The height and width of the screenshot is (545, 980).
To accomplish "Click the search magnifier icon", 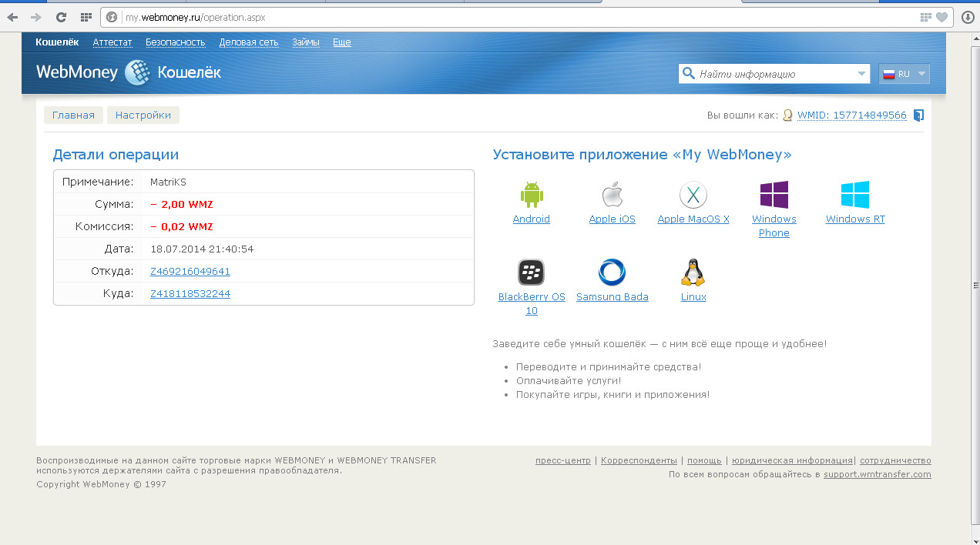I will (x=687, y=74).
